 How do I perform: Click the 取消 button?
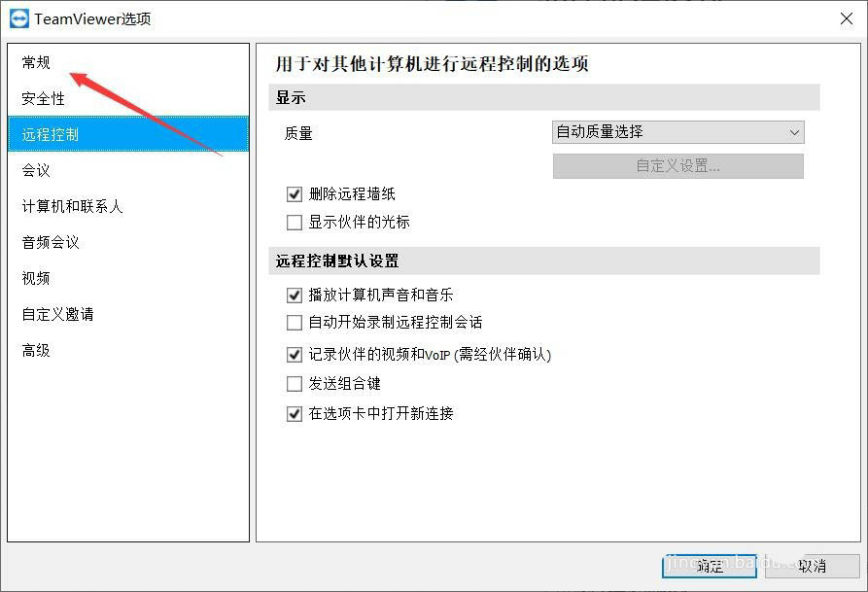812,566
